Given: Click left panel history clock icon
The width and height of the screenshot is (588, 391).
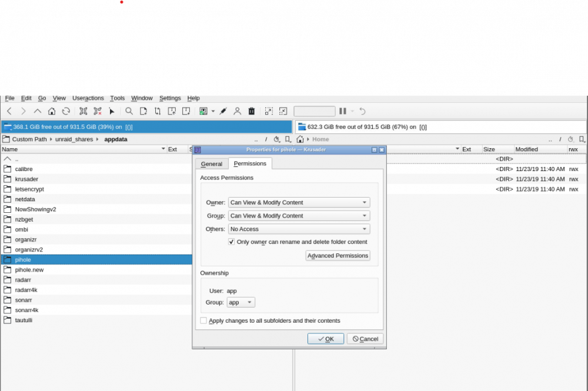Looking at the screenshot, I should [277, 139].
